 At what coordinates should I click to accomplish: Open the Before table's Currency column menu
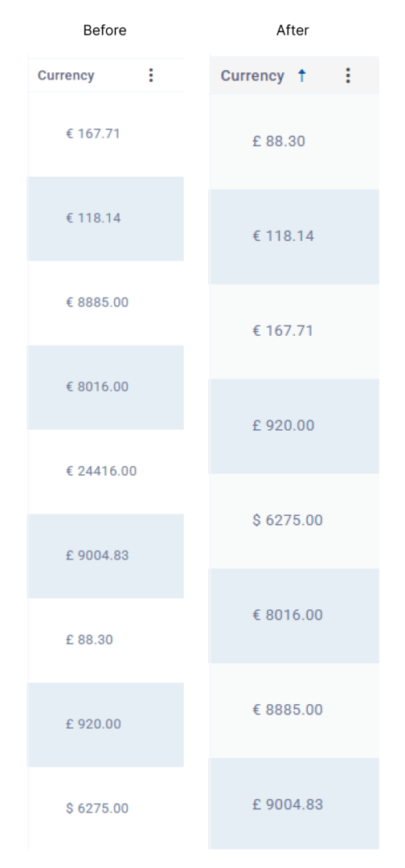(x=151, y=76)
